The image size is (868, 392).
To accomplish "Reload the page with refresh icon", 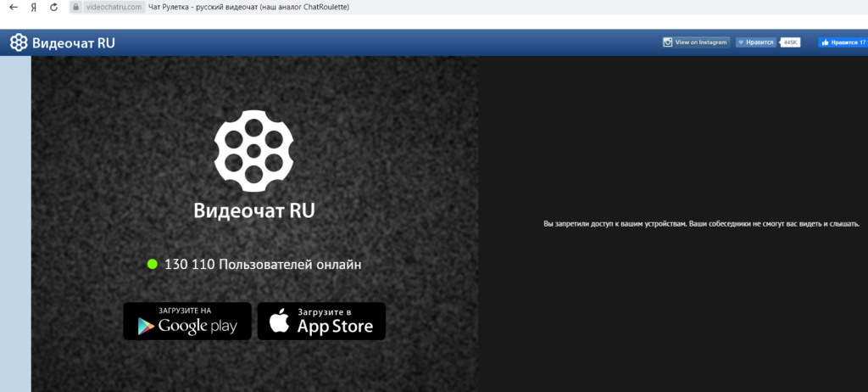I will tap(54, 7).
